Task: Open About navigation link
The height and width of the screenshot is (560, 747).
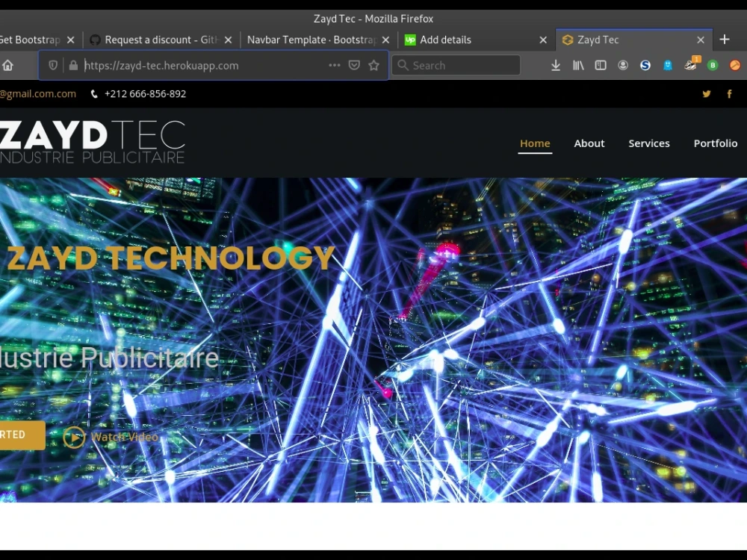Action: (x=589, y=143)
